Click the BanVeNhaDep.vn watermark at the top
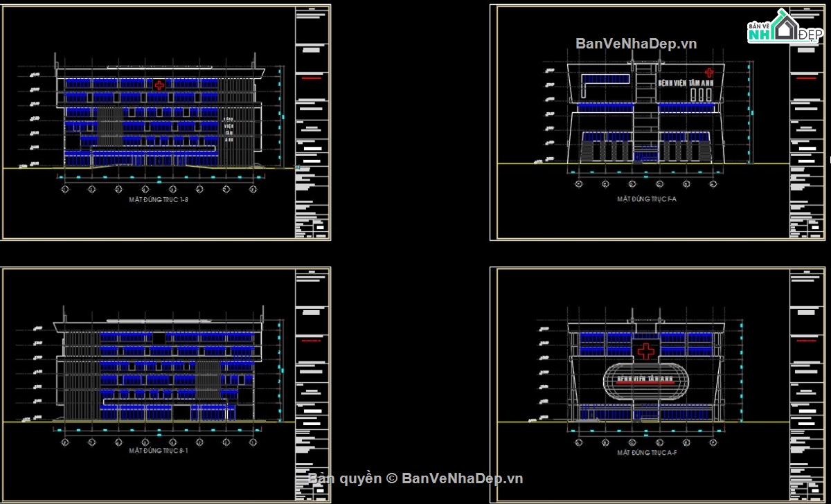 pos(636,44)
